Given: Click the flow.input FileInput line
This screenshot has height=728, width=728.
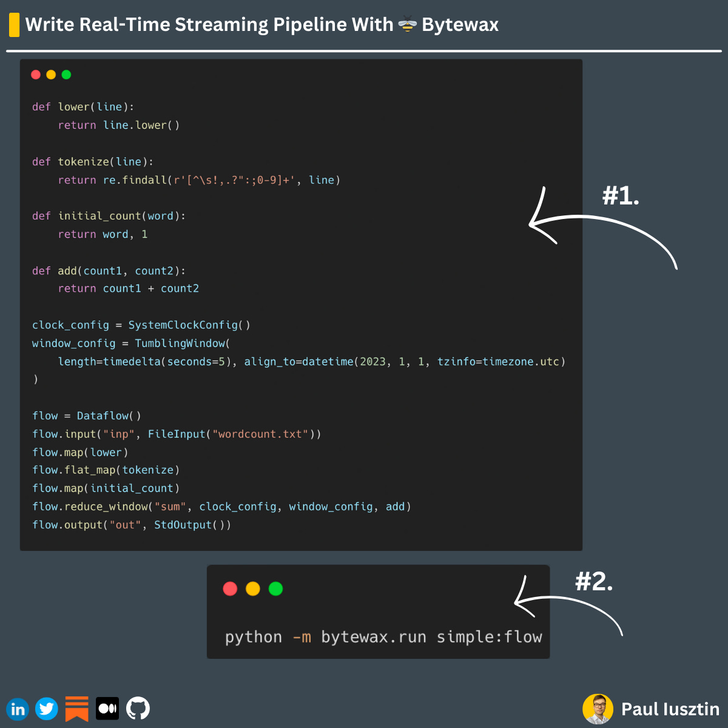Looking at the screenshot, I should 177,434.
